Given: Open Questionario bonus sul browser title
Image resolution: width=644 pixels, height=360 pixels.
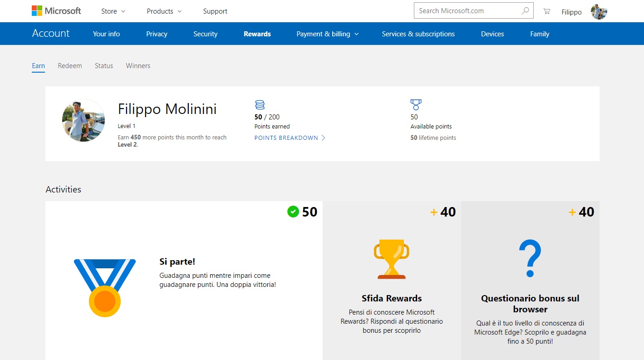Looking at the screenshot, I should (530, 304).
